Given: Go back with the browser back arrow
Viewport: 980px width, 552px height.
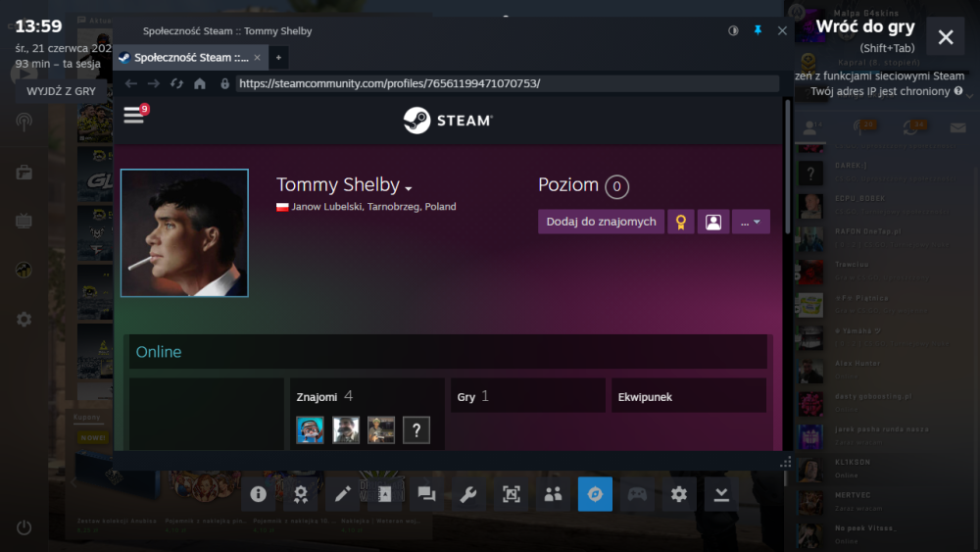Looking at the screenshot, I should pos(130,83).
